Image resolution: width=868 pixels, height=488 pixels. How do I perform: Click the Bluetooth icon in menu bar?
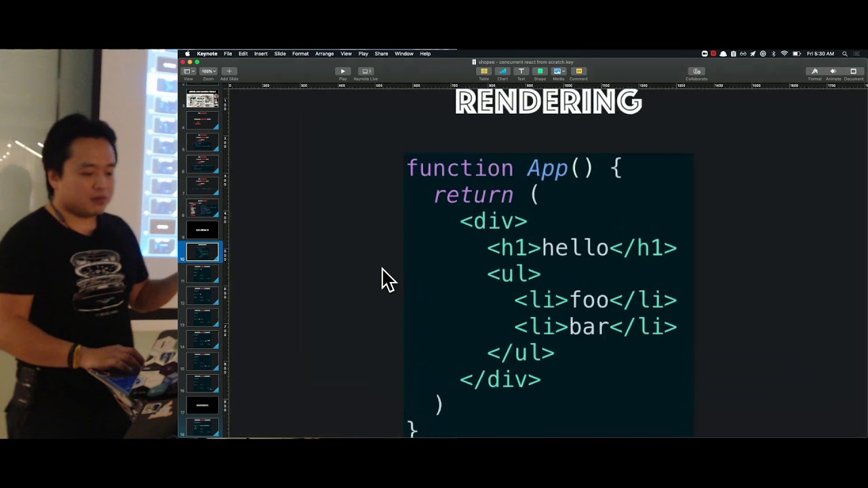pyautogui.click(x=774, y=54)
